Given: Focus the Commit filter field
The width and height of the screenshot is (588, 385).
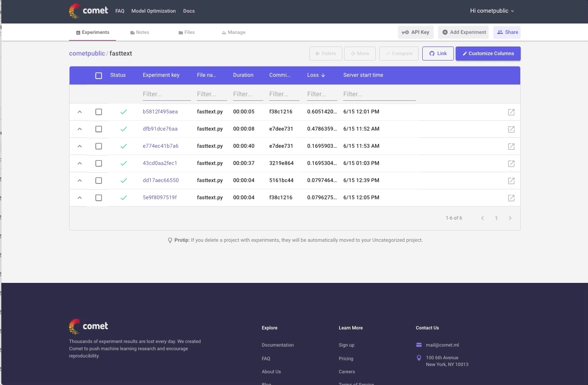Looking at the screenshot, I should 284,94.
